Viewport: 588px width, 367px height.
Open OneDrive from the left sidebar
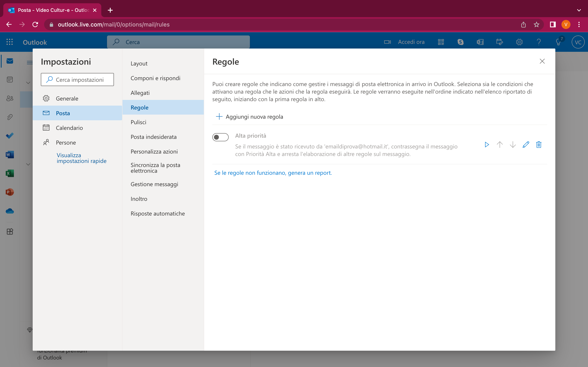(10, 211)
